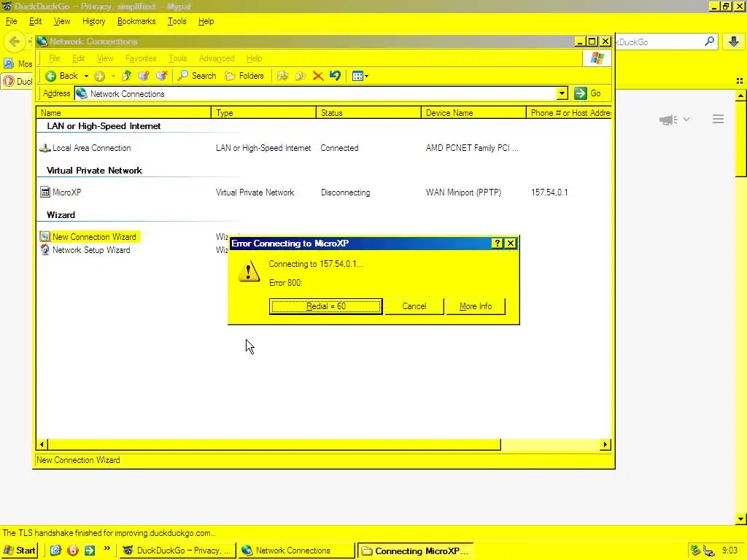
Task: Click the green Go button
Action: [587, 93]
